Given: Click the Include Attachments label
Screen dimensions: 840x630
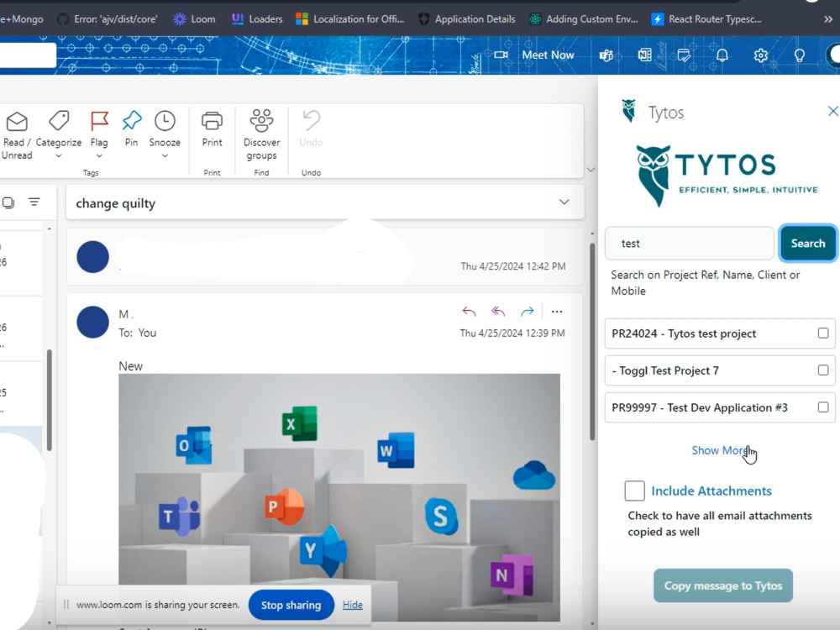Looking at the screenshot, I should point(711,491).
